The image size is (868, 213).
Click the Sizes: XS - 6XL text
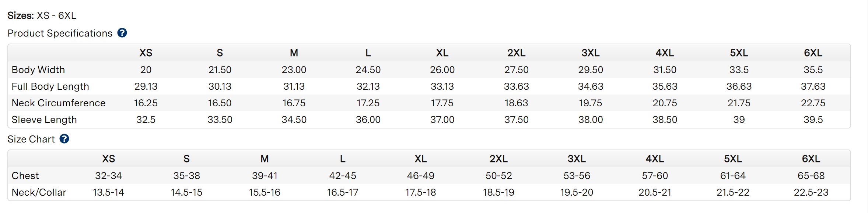(42, 16)
